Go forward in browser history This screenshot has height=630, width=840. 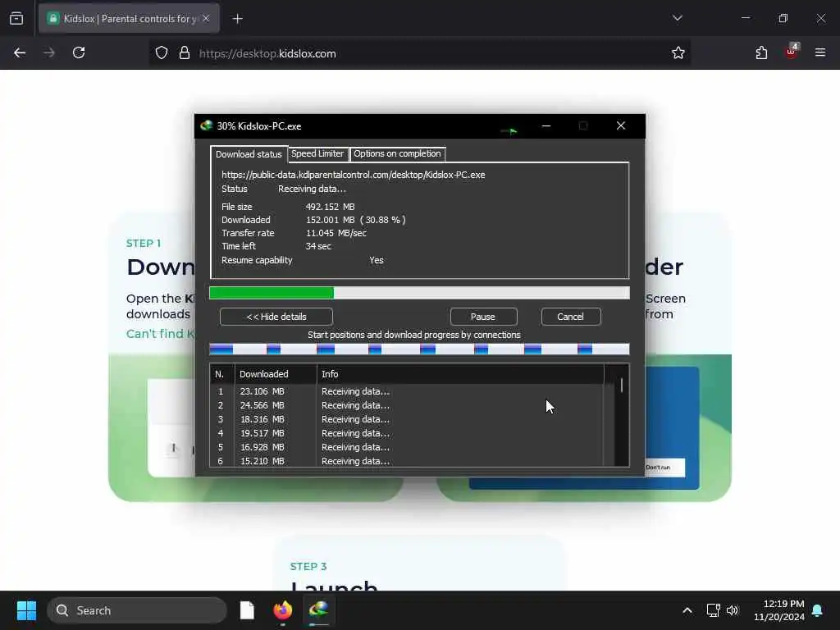(x=49, y=52)
